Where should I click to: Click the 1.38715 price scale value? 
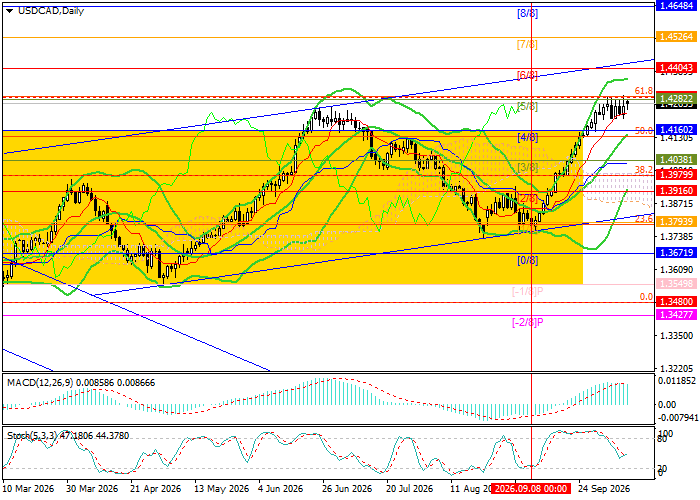[676, 203]
